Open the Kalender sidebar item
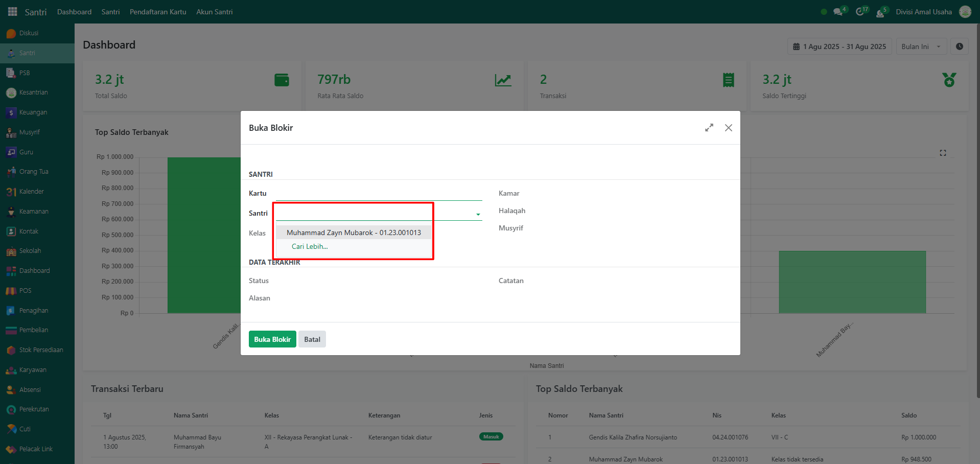Screen dimensions: 980x464 click(31, 192)
